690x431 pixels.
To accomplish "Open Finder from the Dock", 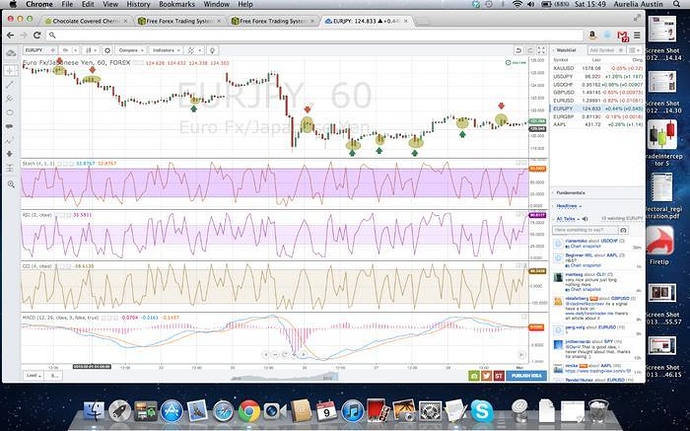I will pos(94,412).
